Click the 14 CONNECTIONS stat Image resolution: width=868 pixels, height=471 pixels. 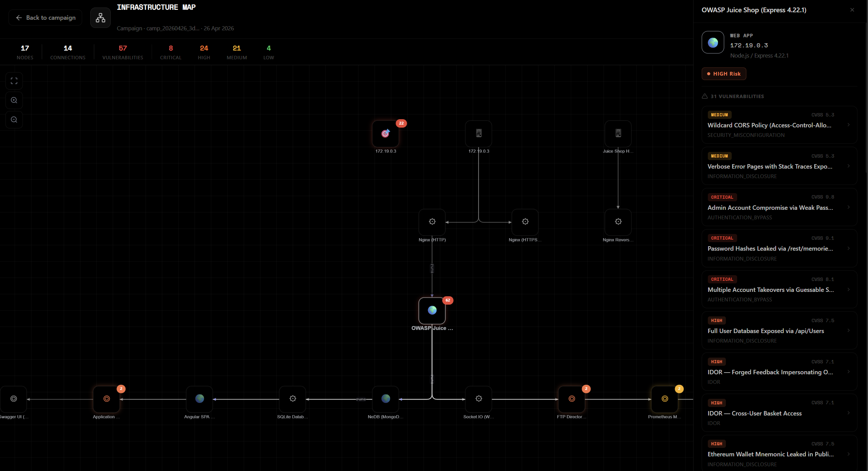pos(68,52)
